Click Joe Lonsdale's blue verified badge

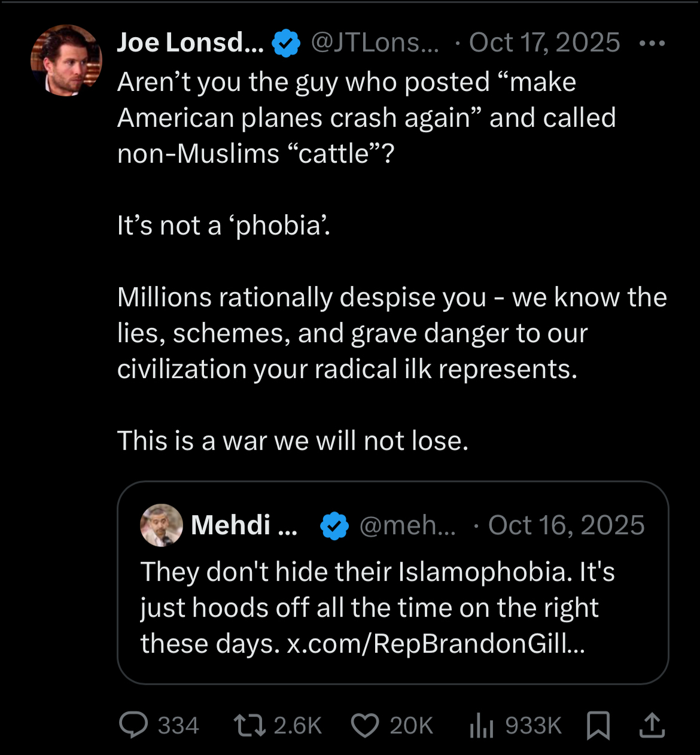tap(287, 43)
